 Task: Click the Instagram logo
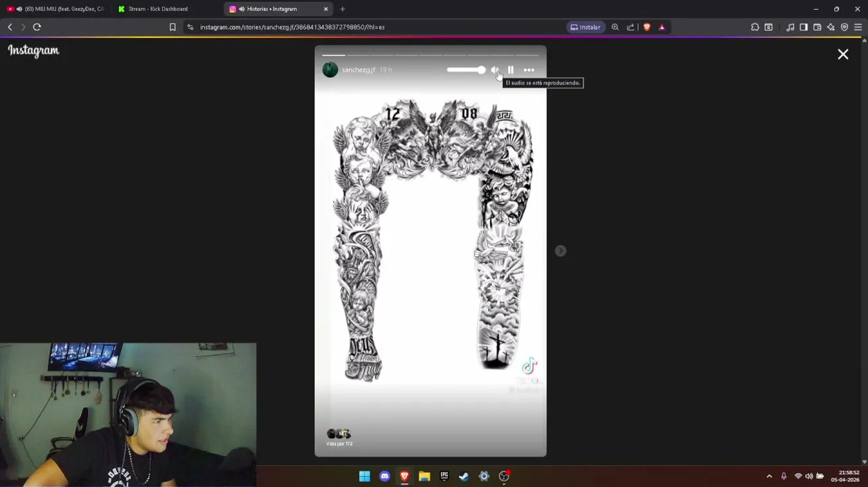34,51
